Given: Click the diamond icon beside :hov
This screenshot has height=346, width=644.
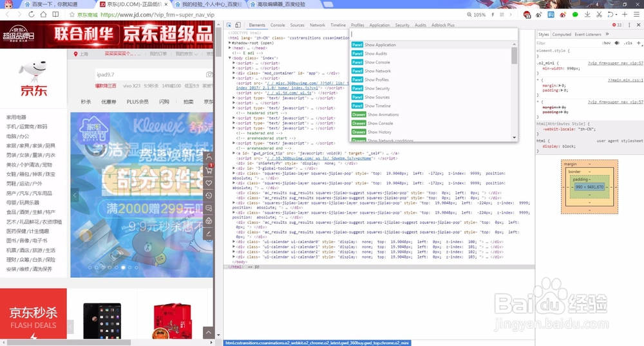Looking at the screenshot, I should 617,42.
